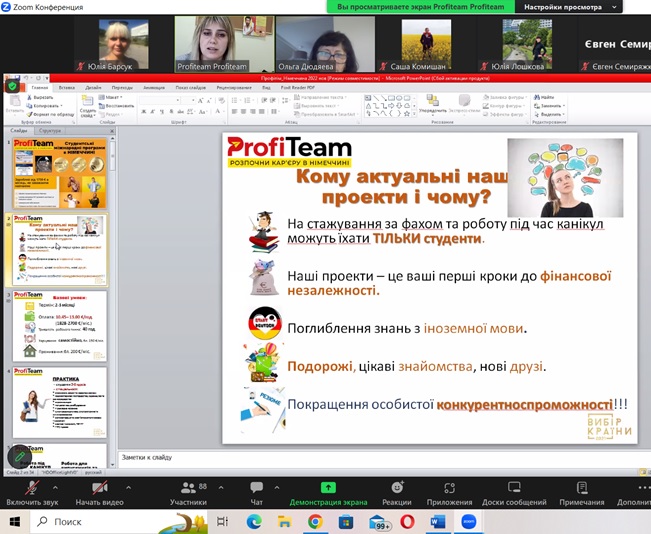Open Microsoft Edge from taskbar

pyautogui.click(x=254, y=522)
